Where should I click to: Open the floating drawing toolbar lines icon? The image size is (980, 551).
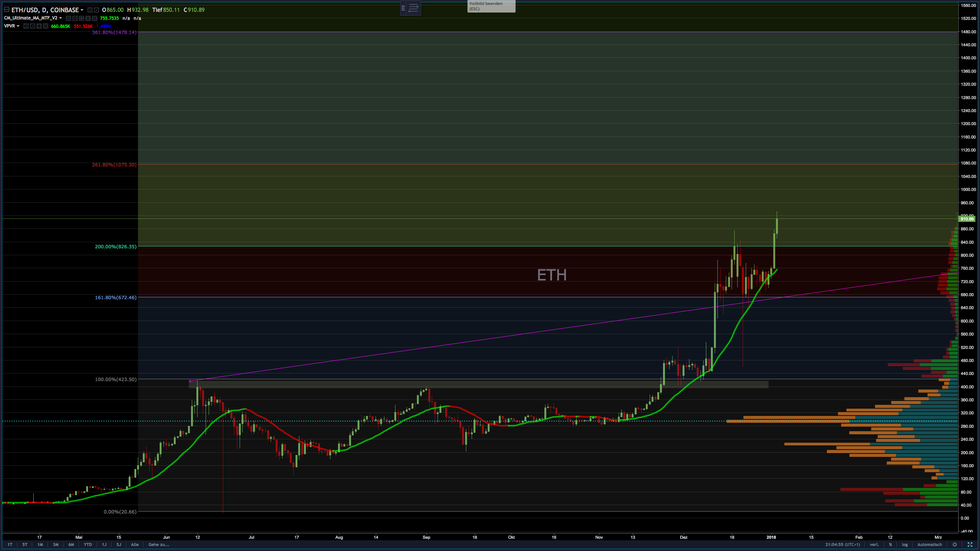pos(413,8)
